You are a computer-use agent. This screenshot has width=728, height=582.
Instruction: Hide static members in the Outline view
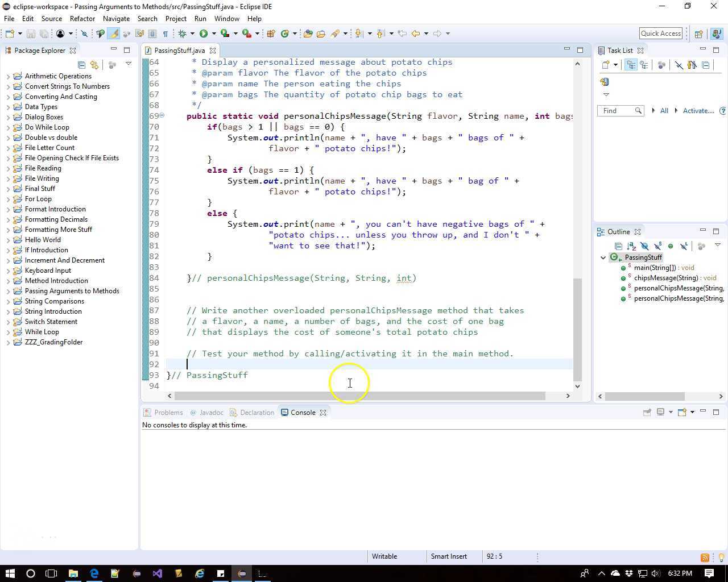tap(657, 246)
